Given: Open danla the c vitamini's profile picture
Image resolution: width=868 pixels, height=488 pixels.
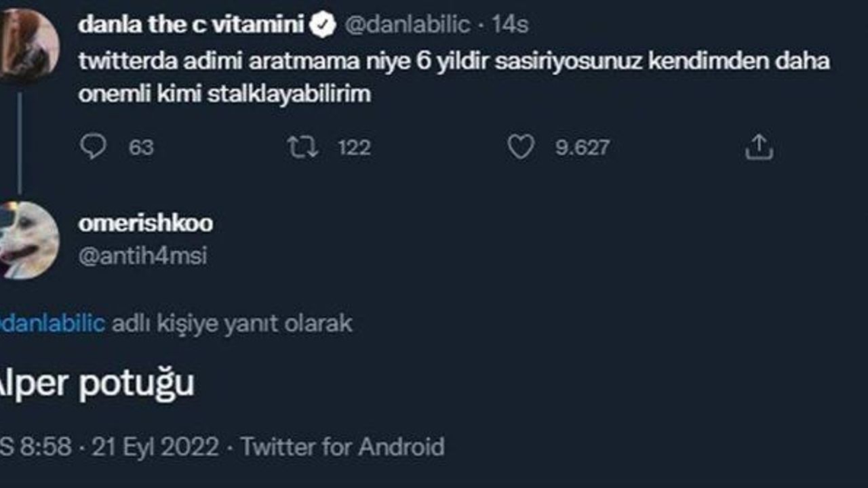Looking at the screenshot, I should (x=27, y=45).
